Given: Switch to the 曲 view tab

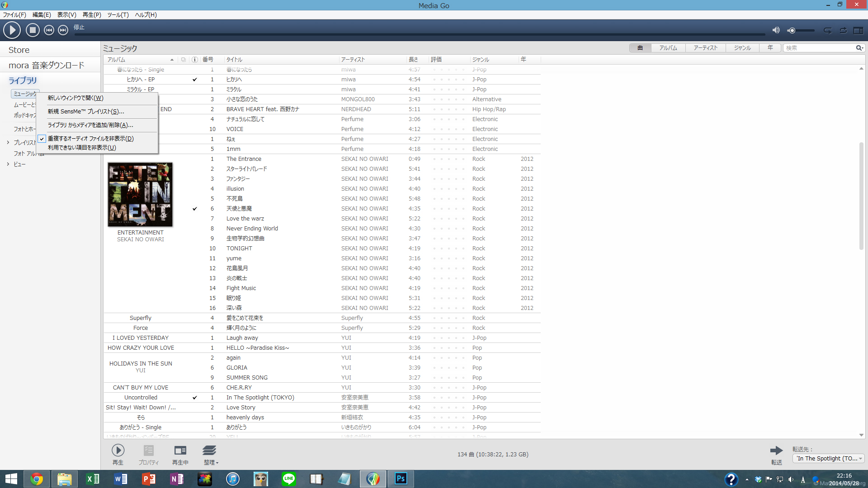Looking at the screenshot, I should [x=640, y=48].
